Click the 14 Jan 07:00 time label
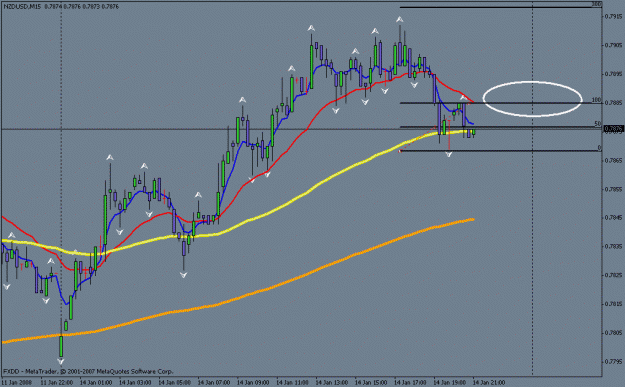Viewport: 625px width, 387px height. click(214, 383)
